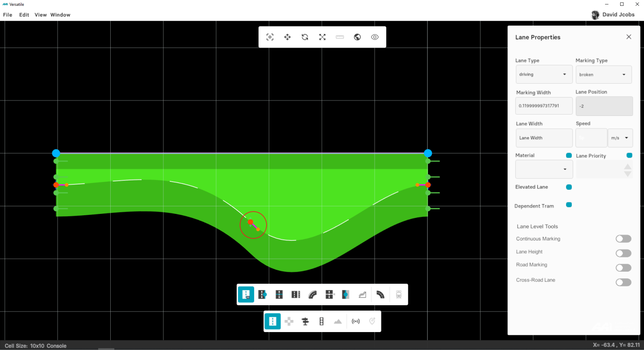This screenshot has height=350, width=644.
Task: Turn on the Lane Height switch
Action: 623,253
